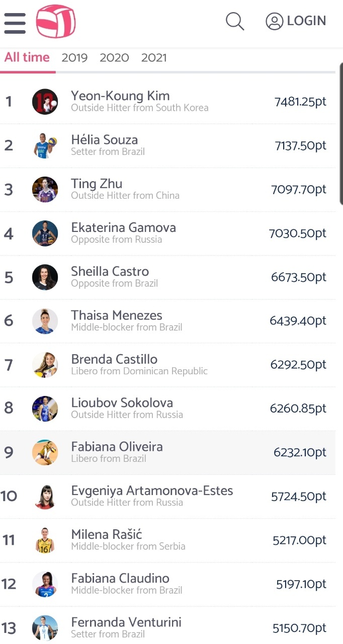343x644 pixels.
Task: Open Thaisa Menezes player page
Action: (x=117, y=315)
